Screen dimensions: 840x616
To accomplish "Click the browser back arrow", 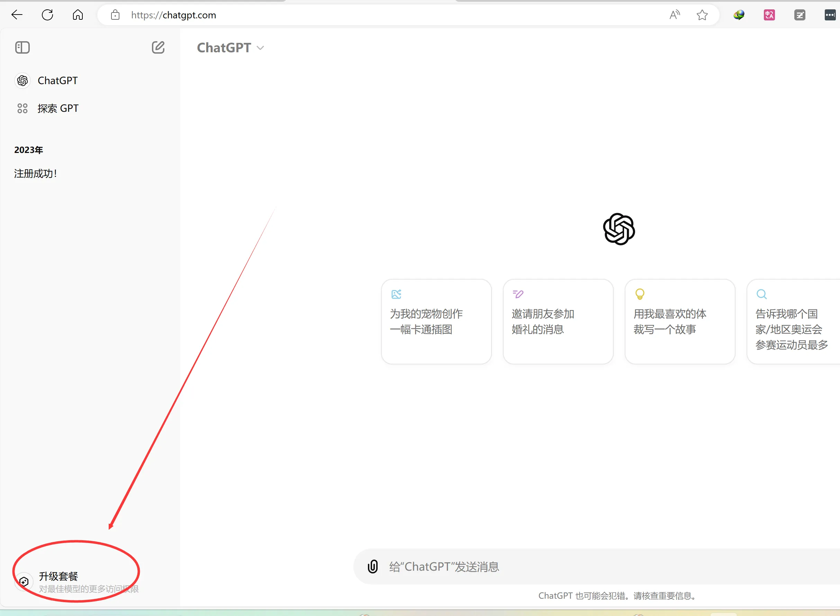I will [17, 15].
